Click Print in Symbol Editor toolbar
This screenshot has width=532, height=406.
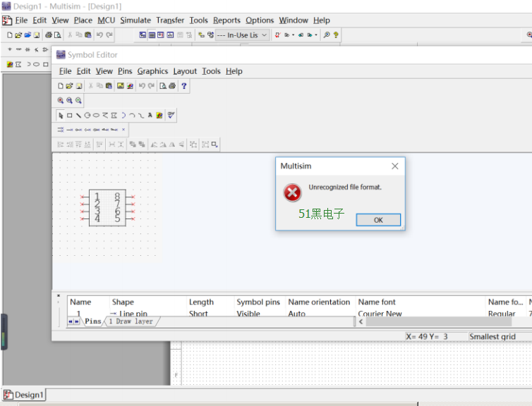tap(172, 86)
